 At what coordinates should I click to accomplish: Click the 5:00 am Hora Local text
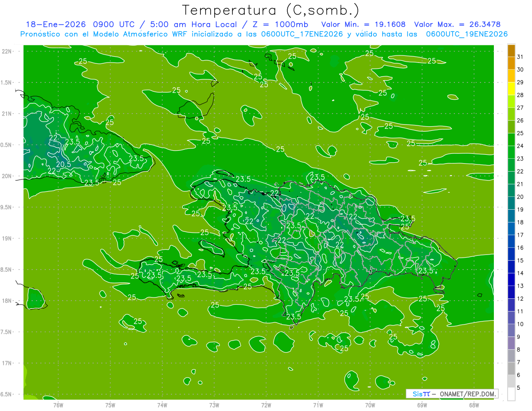192,25
